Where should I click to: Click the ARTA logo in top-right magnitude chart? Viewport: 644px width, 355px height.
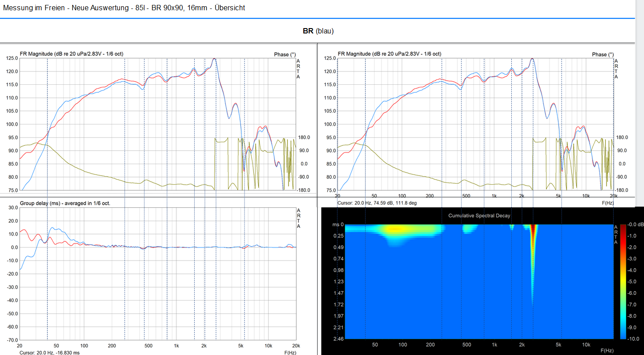point(616,69)
